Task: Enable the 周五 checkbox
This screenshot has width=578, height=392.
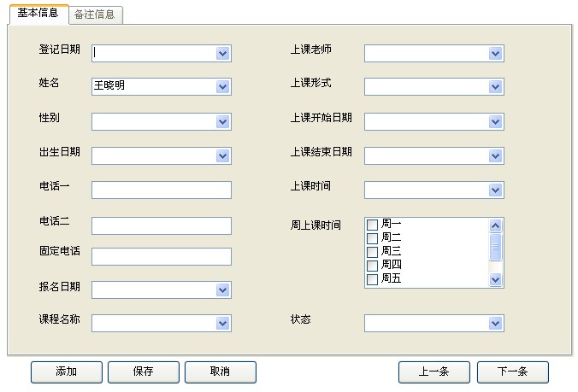Action: point(372,279)
